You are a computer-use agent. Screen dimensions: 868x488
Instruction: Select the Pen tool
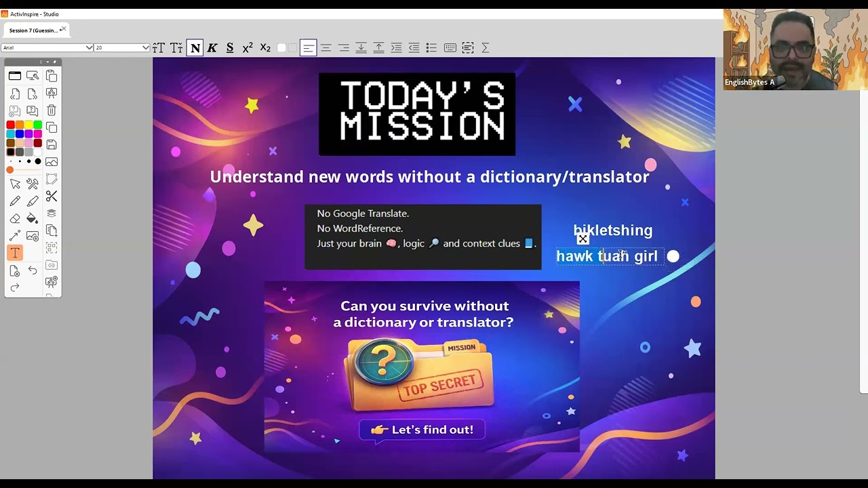click(15, 201)
